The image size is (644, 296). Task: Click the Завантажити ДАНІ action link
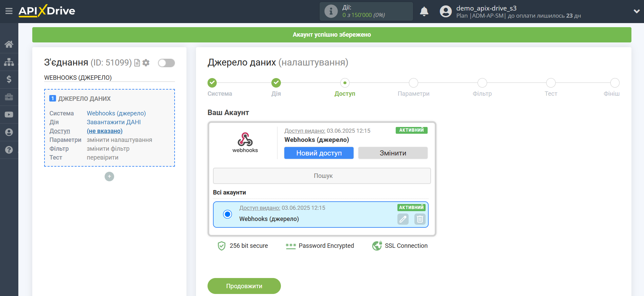click(114, 122)
